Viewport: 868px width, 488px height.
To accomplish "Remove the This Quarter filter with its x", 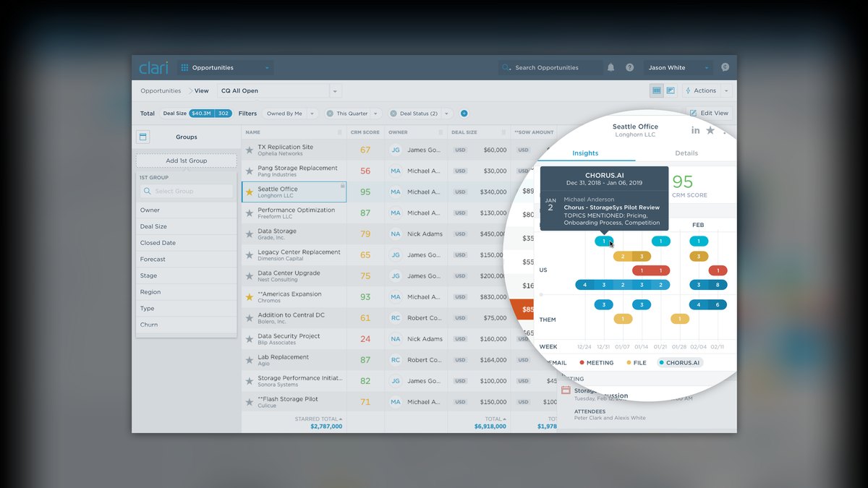I will pyautogui.click(x=331, y=114).
